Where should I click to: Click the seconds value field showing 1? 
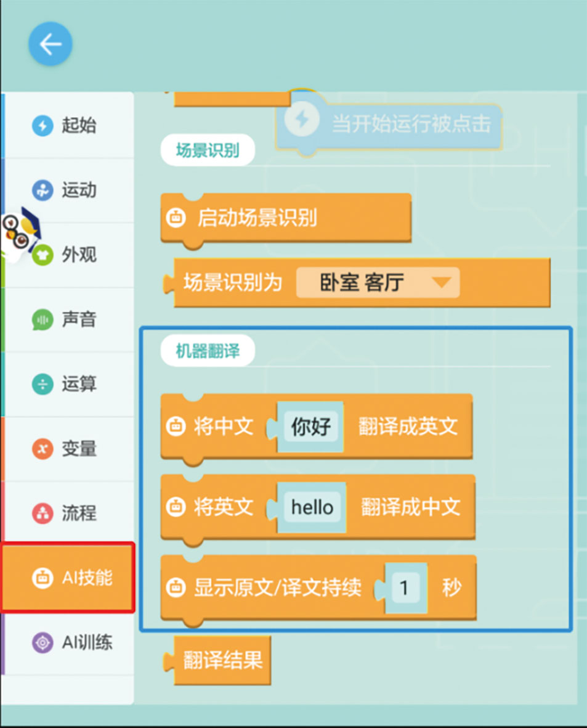(404, 588)
